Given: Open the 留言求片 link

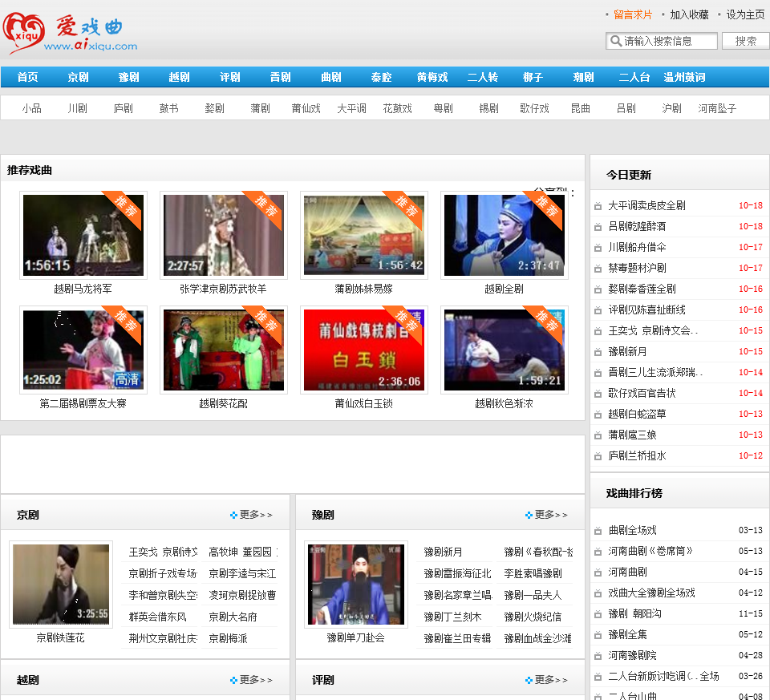Looking at the screenshot, I should point(633,14).
